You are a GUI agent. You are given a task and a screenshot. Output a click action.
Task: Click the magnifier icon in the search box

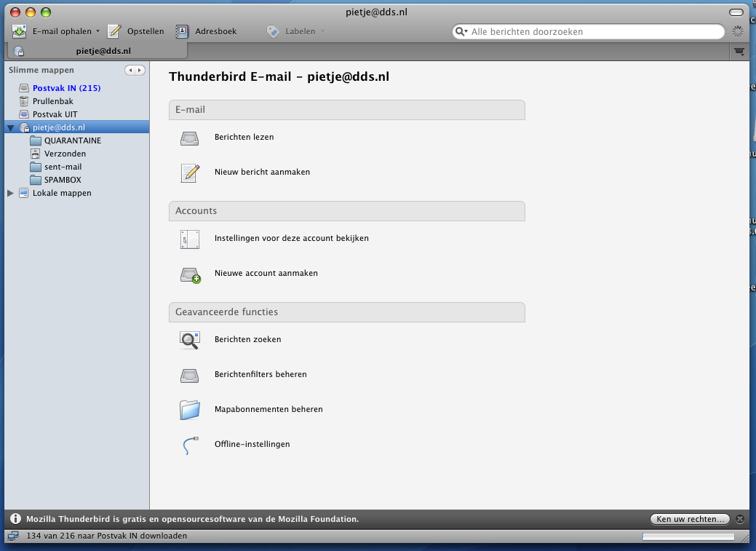[x=460, y=31]
